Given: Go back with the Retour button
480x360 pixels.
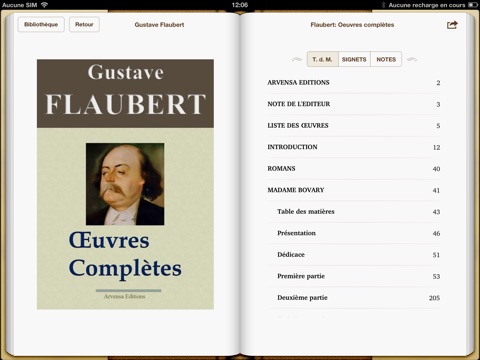Looking at the screenshot, I should [x=84, y=24].
